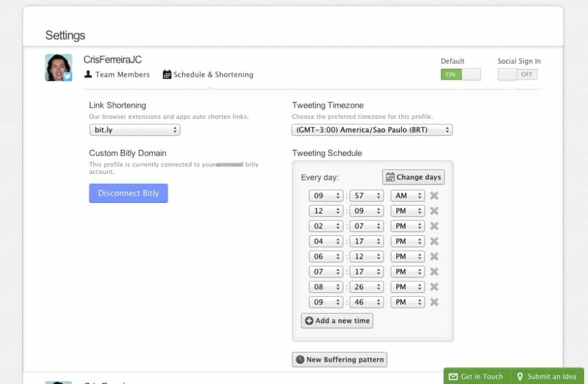Open the Get in Touch feedback tab
The image size is (588, 384).
tap(476, 376)
